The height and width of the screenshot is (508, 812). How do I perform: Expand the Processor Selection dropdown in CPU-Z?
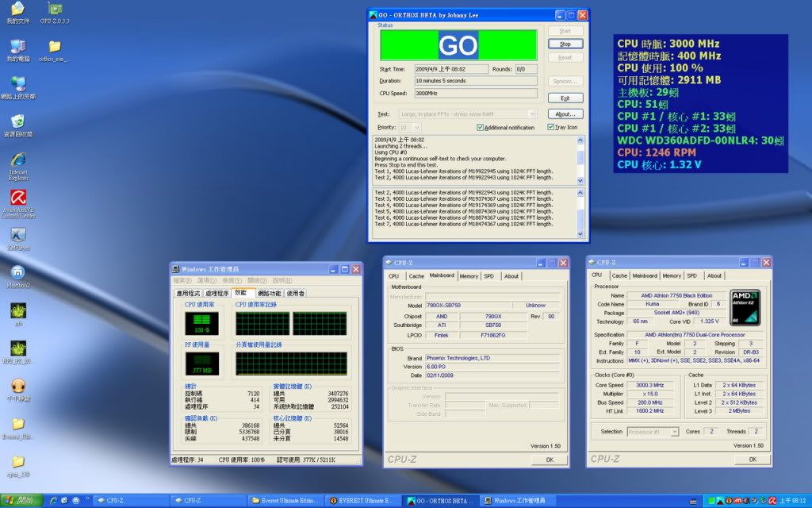674,432
